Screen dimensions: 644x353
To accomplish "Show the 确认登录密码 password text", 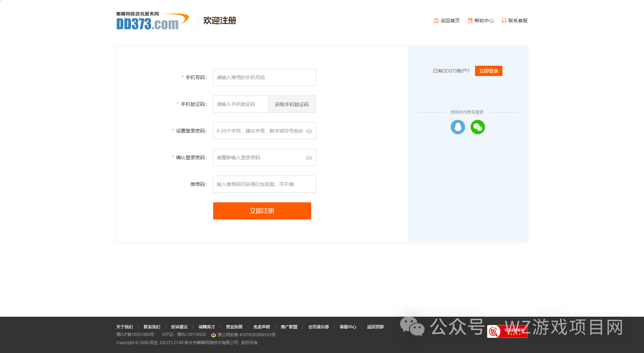I will coord(309,157).
